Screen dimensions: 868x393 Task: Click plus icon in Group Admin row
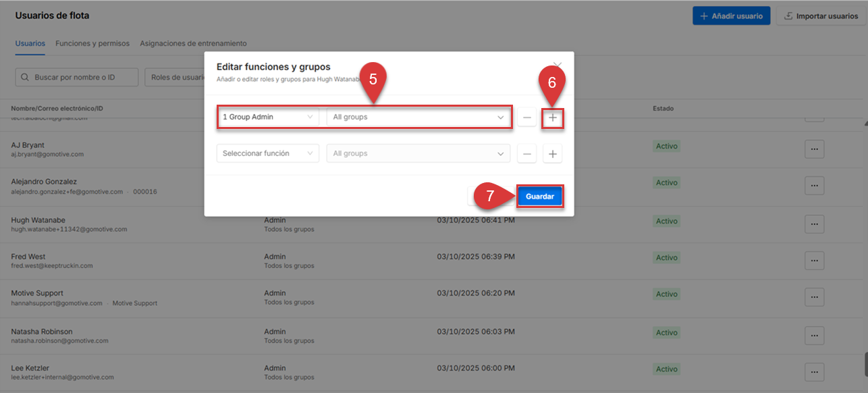[553, 117]
